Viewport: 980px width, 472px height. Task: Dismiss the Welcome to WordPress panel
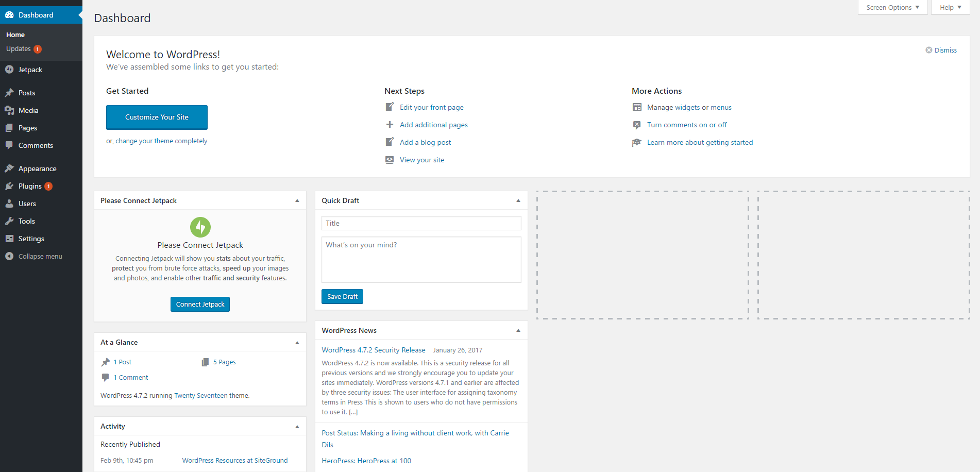click(x=941, y=50)
